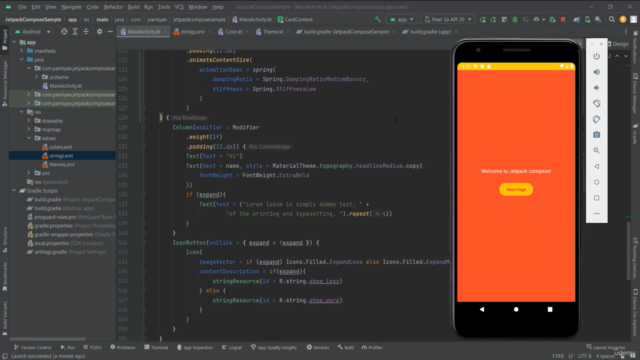This screenshot has width=640, height=360.
Task: Open Pixel 3a API 30 device dropdown
Action: pyautogui.click(x=448, y=19)
